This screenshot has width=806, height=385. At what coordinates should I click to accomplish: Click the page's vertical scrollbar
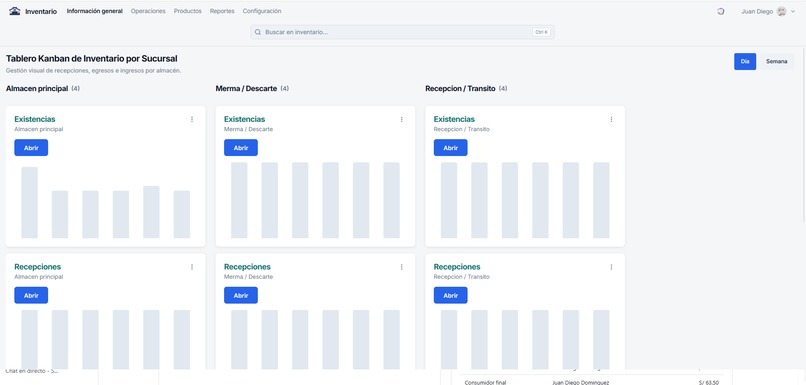pyautogui.click(x=803, y=134)
